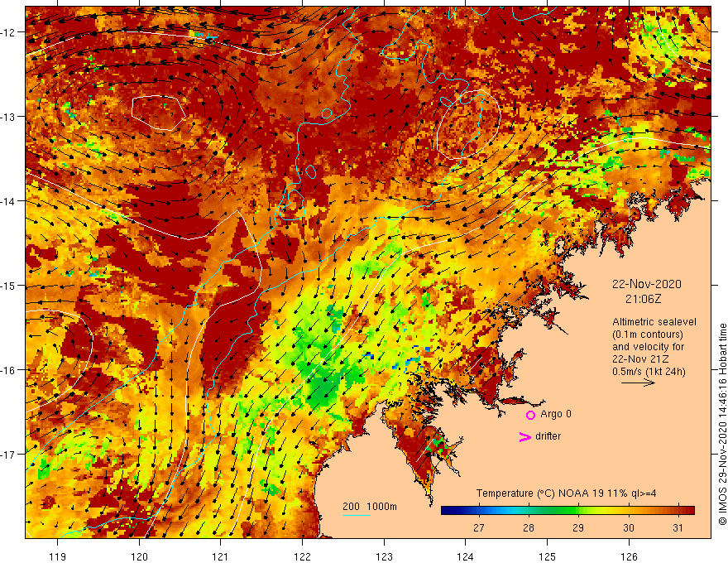Click longitude axis label 125
Screen dimensions: 728x563
pos(547,556)
